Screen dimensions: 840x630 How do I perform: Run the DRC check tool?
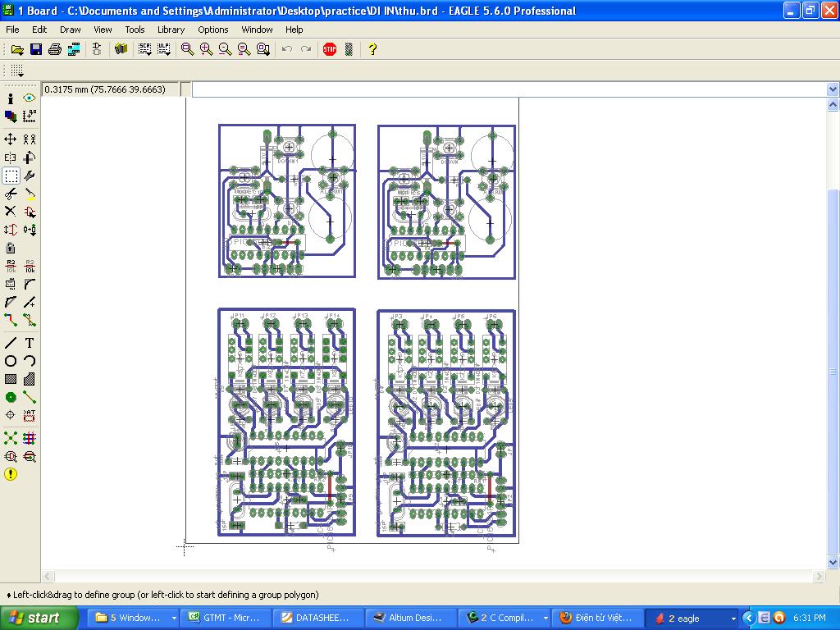[30, 457]
